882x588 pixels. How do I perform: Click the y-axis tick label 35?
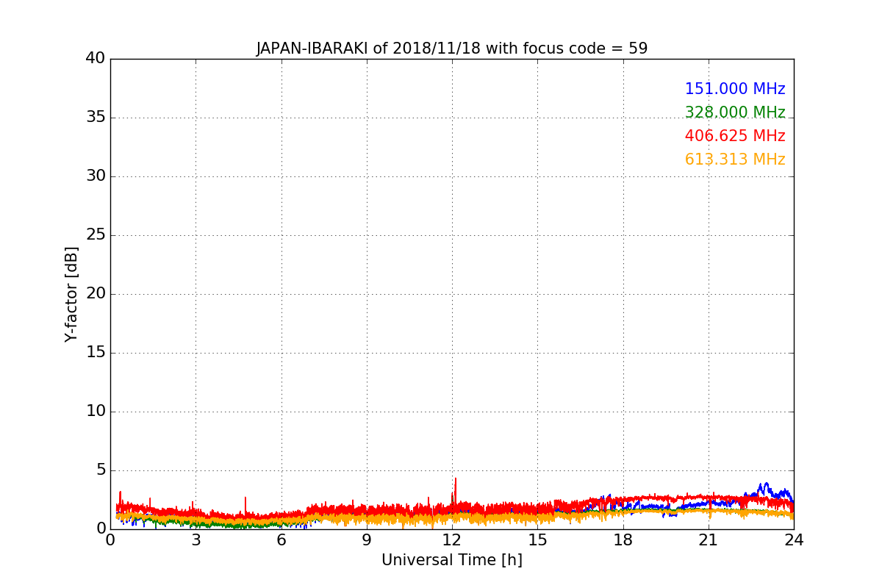coord(96,117)
